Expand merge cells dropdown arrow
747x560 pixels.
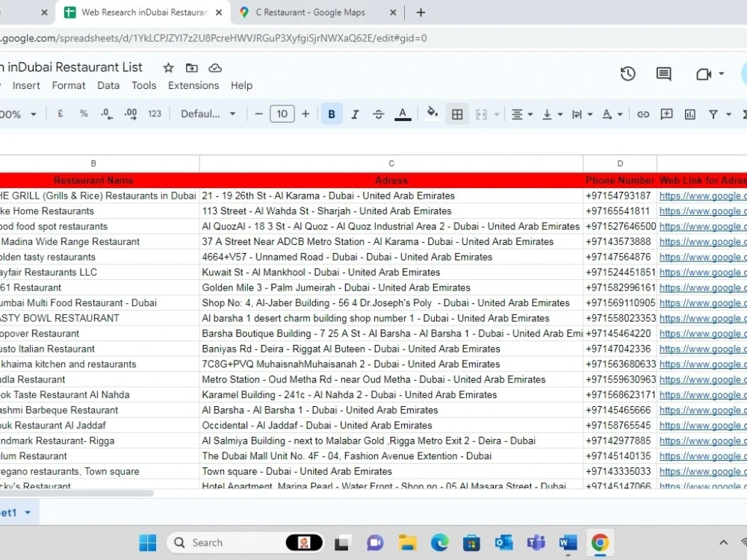(x=497, y=114)
